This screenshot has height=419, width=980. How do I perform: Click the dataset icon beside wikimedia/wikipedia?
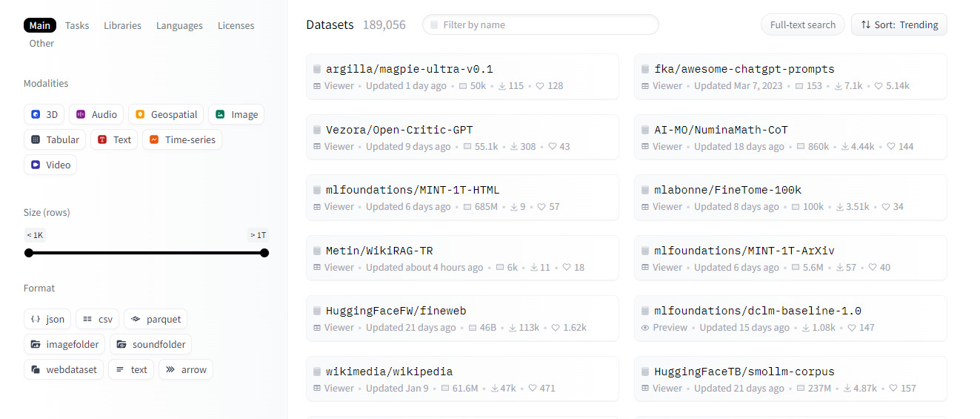(317, 372)
